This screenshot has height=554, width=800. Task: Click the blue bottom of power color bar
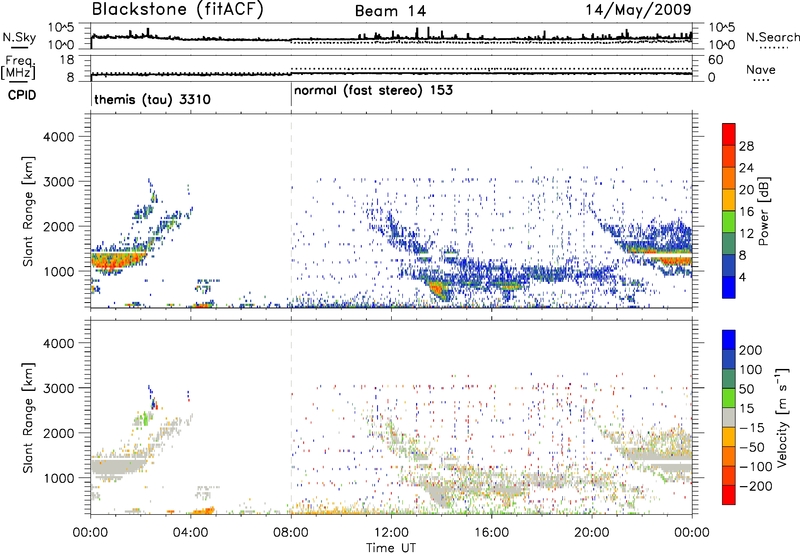(729, 287)
